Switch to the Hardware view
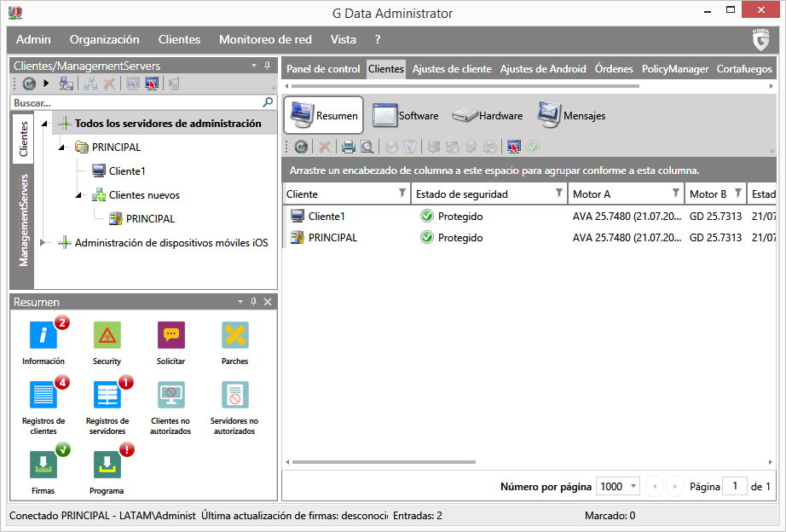Screen dimensions: 786x532 click(x=488, y=116)
